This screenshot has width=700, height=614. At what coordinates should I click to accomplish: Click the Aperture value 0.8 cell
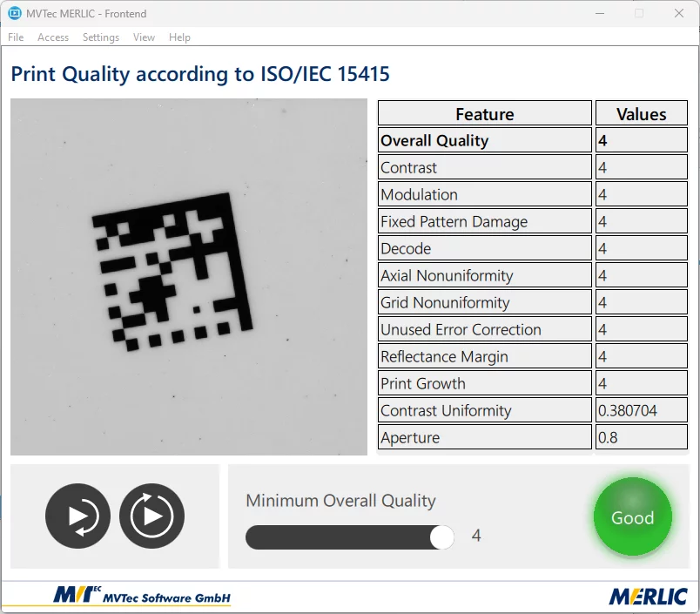[641, 438]
